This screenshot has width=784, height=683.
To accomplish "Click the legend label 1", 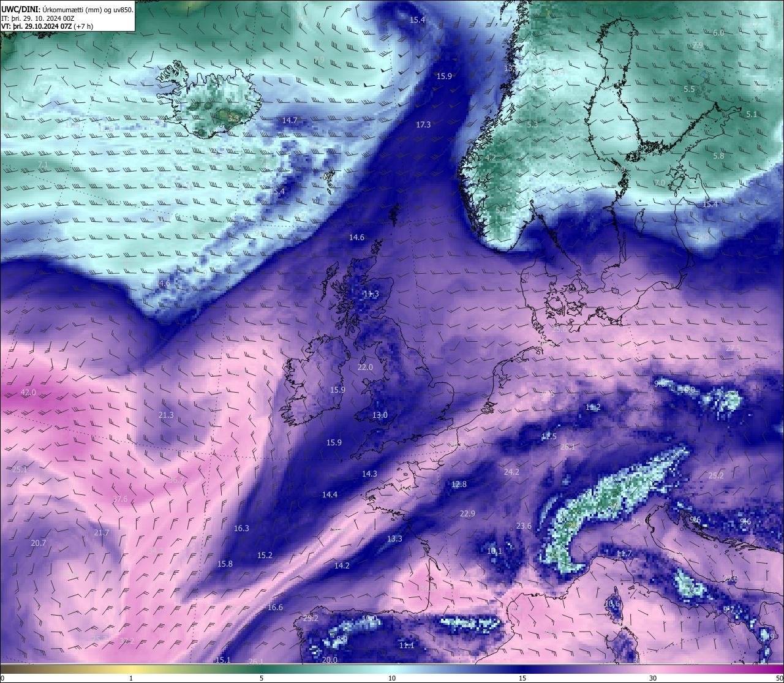I will click(x=131, y=678).
